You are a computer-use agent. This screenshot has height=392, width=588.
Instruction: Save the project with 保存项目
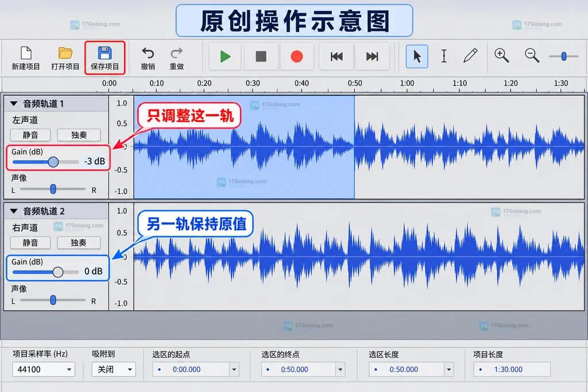coord(105,58)
